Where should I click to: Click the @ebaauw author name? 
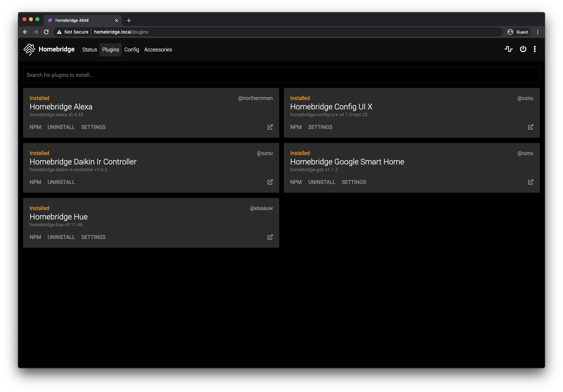point(261,208)
